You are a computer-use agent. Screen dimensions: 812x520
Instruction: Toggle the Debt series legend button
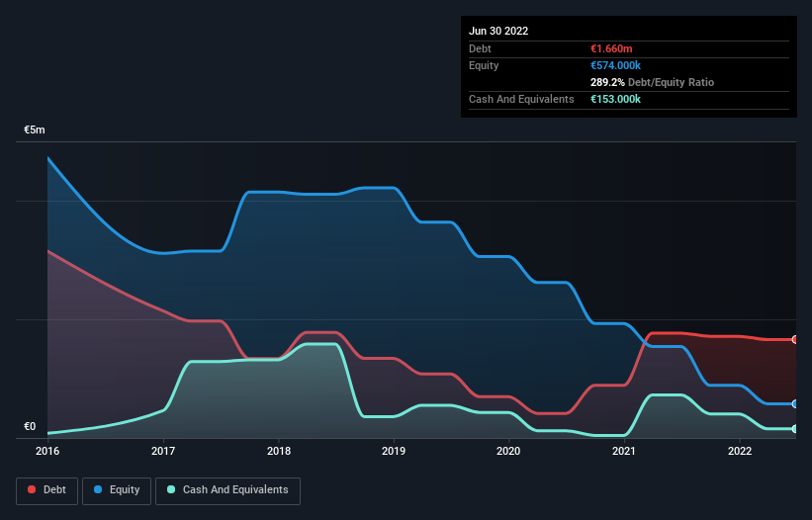coord(47,490)
